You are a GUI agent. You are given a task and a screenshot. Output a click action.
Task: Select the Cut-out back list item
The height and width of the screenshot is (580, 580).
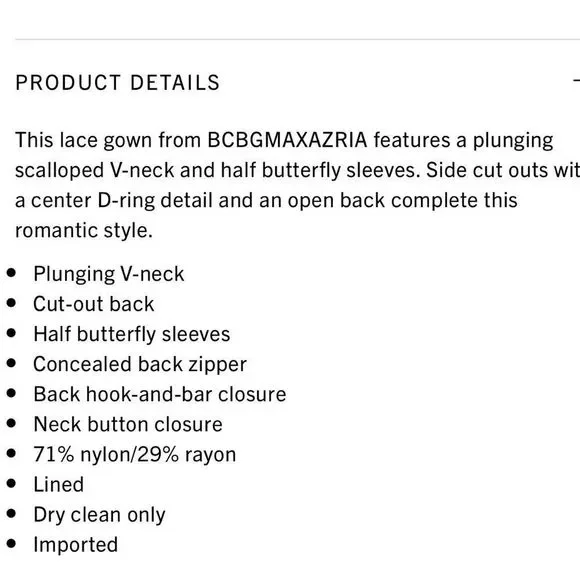[94, 304]
